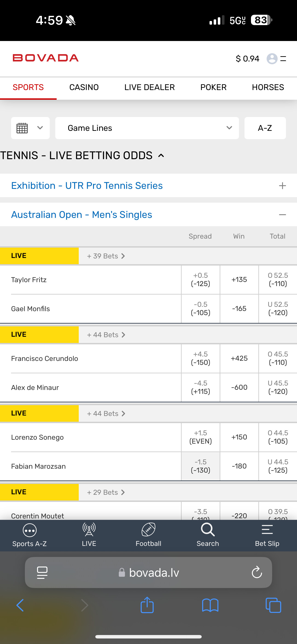The image size is (297, 644).
Task: Tap the A-Z sort button
Action: 265,128
